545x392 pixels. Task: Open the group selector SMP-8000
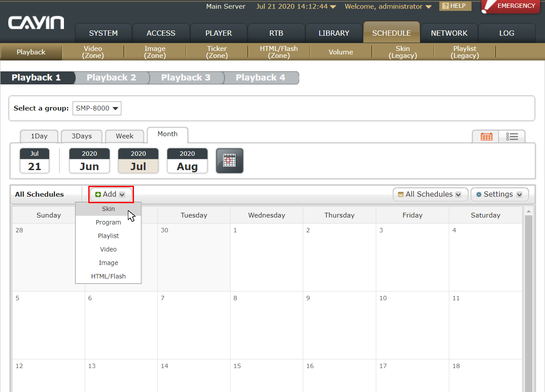tap(97, 108)
